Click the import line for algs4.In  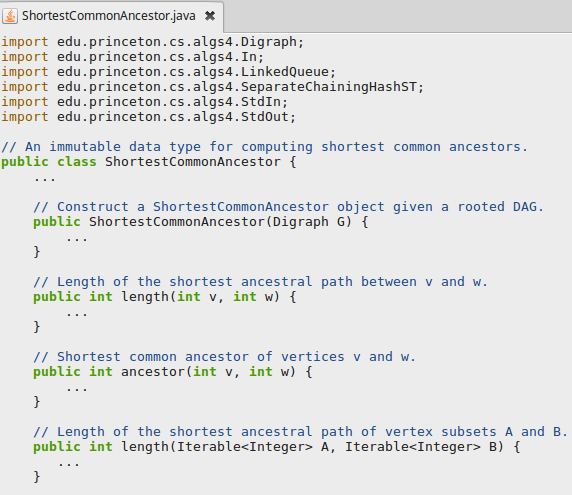coord(132,57)
